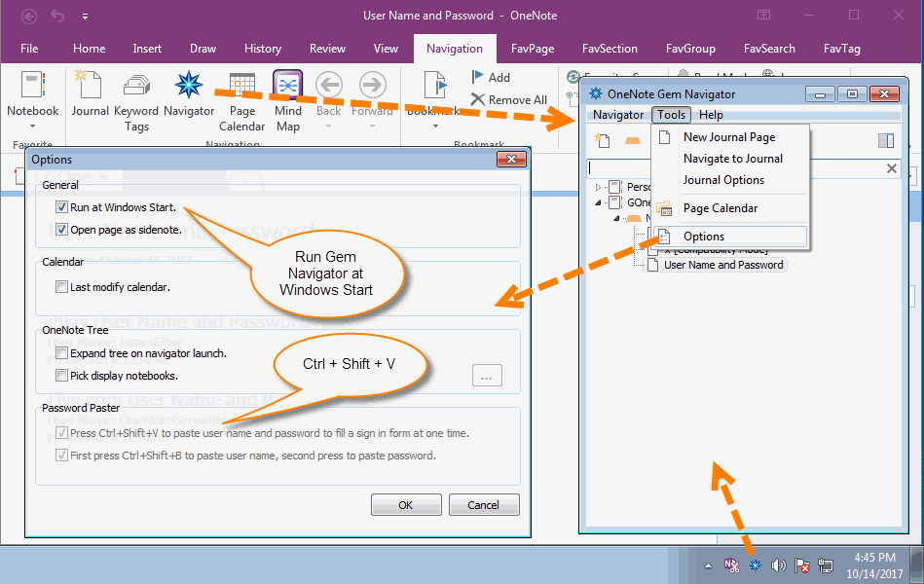Clear the Gem Navigator search box with X
The width and height of the screenshot is (924, 584).
pyautogui.click(x=892, y=168)
